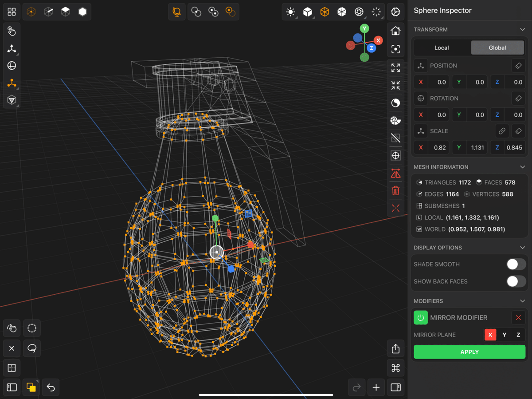Collapse the MESH INFORMATION section

coord(522,167)
